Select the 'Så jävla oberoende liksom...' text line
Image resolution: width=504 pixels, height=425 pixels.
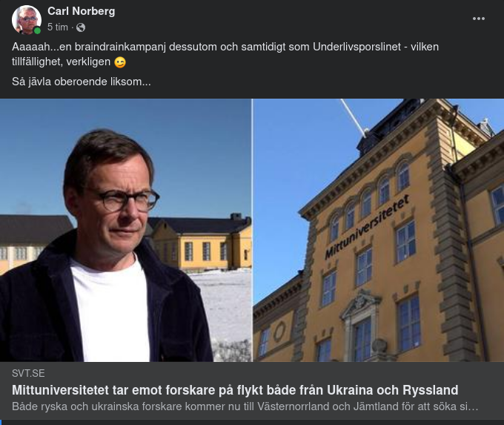82,82
